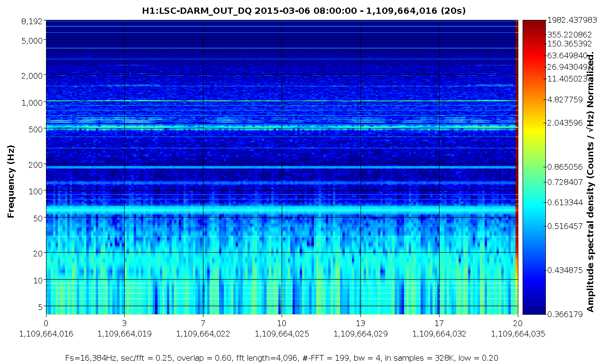This screenshot has height=364, width=607.
Task: Click the 10 Hz frequency tick label
Action: [x=38, y=280]
